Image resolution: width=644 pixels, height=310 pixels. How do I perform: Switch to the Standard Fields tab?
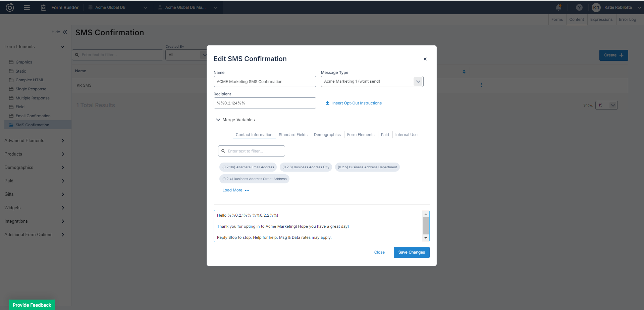pyautogui.click(x=293, y=135)
